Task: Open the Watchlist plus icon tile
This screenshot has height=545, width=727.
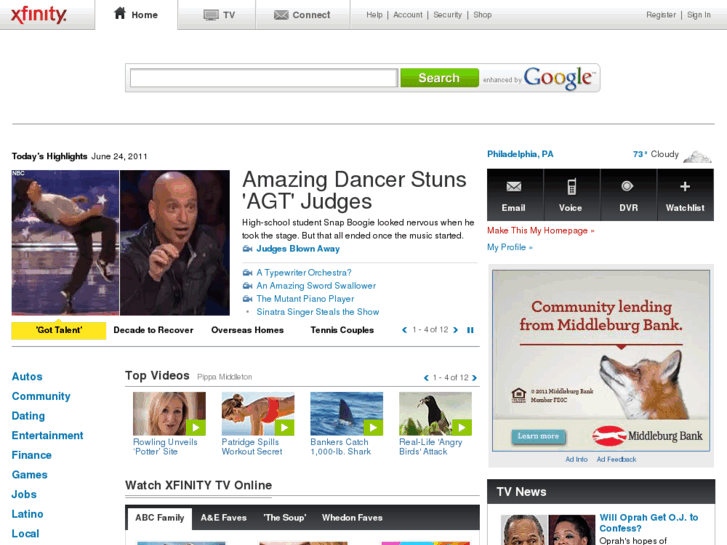Action: tap(685, 195)
